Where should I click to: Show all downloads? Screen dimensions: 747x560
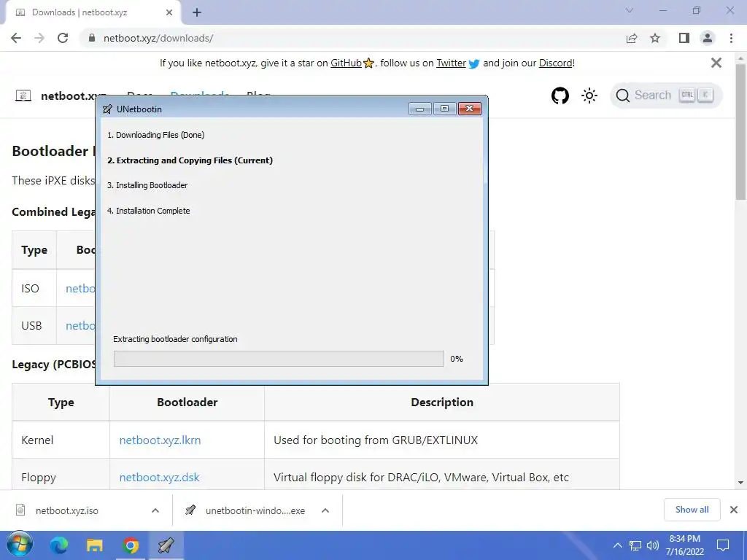pyautogui.click(x=692, y=510)
